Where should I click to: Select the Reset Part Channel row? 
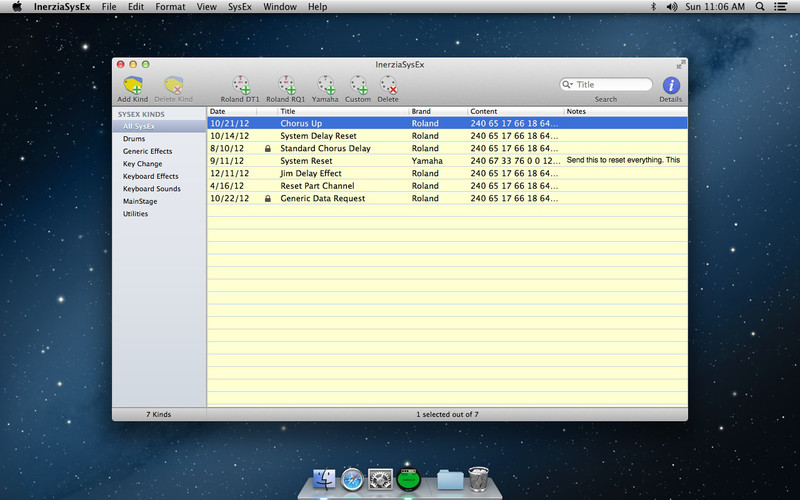(x=447, y=186)
